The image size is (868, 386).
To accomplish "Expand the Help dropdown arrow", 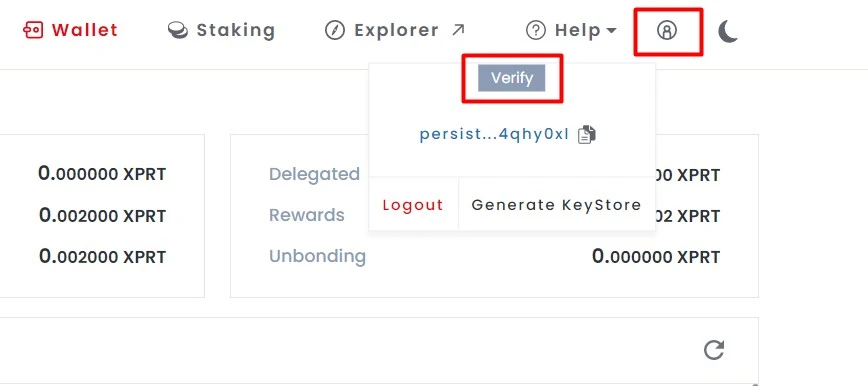I will pyautogui.click(x=611, y=30).
